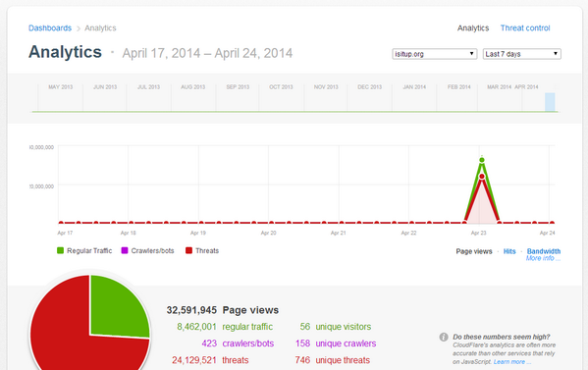Select the Page views chart view
This screenshot has height=370, width=588.
[x=473, y=251]
